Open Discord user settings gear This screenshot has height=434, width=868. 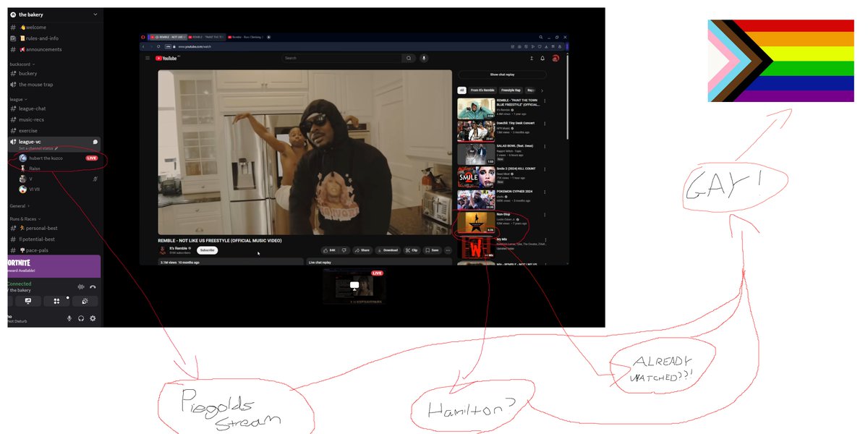[93, 318]
